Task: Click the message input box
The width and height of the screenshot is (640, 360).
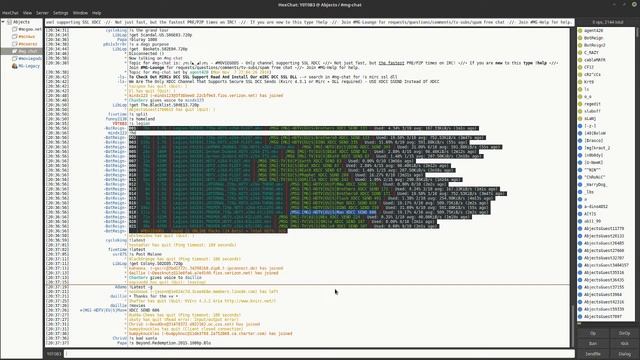Action: pyautogui.click(x=319, y=354)
